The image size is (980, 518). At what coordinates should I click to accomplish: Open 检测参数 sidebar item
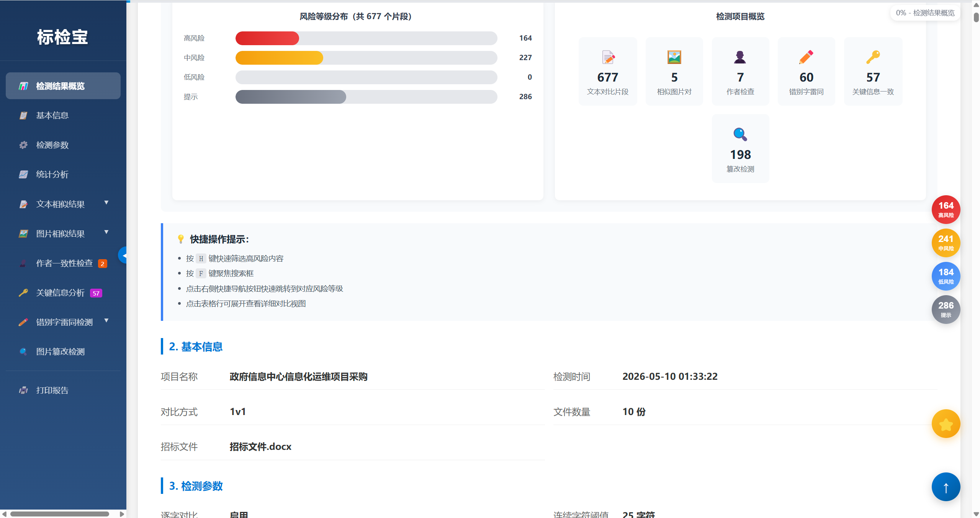coord(63,145)
